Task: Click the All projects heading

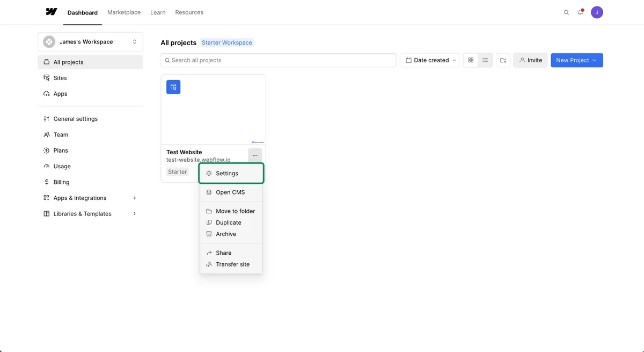Action: click(179, 42)
